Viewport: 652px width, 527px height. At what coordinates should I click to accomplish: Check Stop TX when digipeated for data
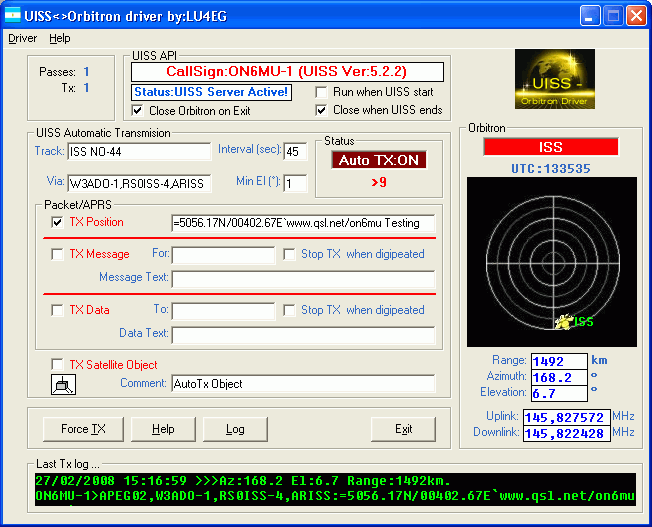tap(289, 310)
